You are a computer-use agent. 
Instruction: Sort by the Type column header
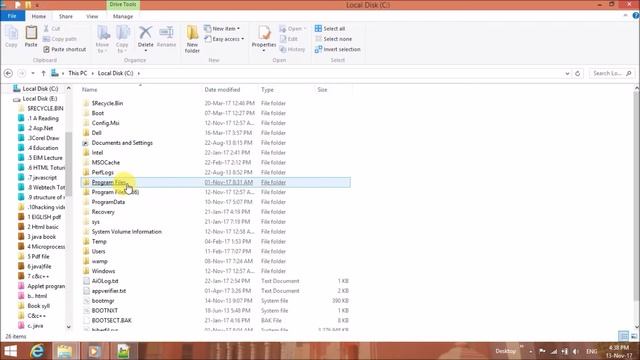pos(267,89)
